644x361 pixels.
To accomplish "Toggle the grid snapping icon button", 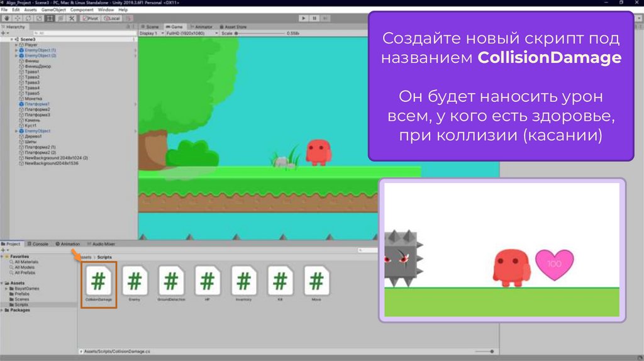I will 128,18.
